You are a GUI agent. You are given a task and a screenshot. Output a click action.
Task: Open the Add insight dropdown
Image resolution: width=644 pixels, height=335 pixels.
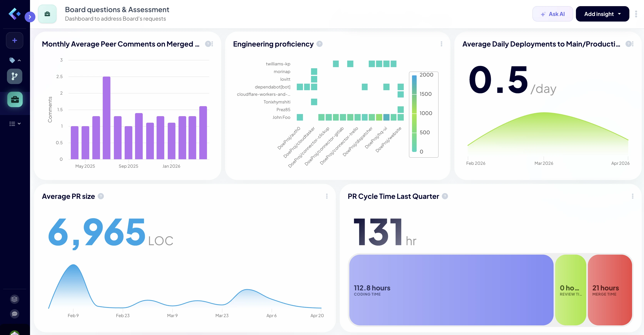coord(602,14)
